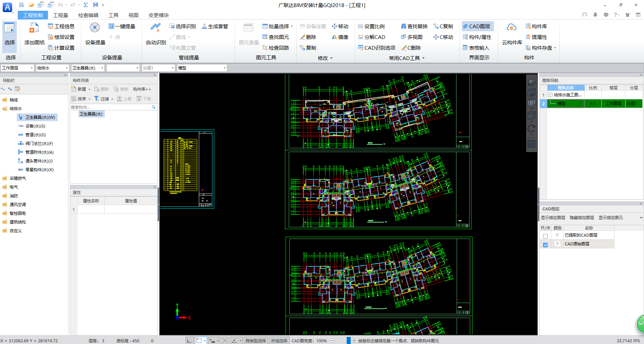Click the brightness increase plus button
Viewport: 644px width, 344px height.
click(354, 341)
